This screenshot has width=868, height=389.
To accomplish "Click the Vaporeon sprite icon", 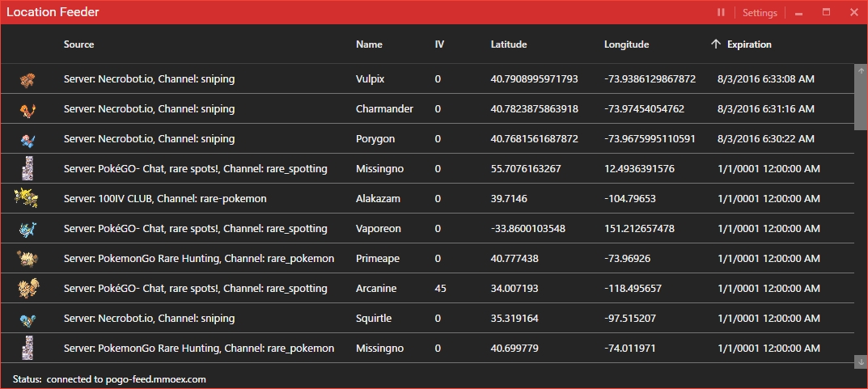I will [x=27, y=229].
